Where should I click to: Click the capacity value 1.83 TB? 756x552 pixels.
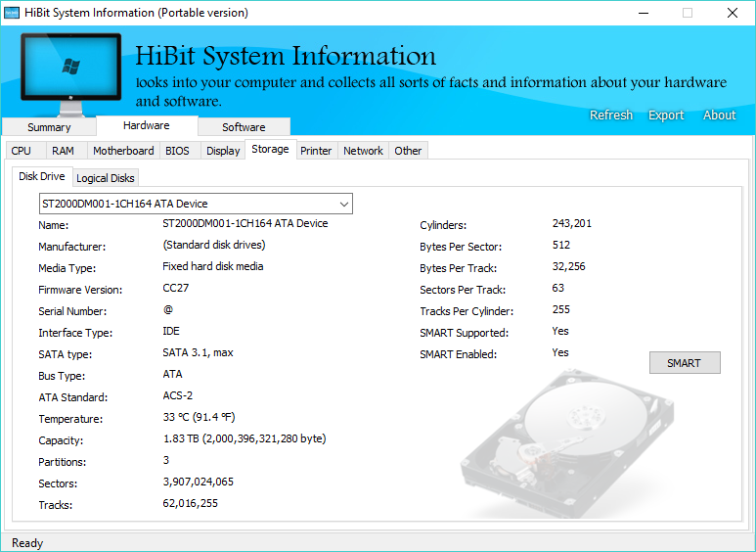click(245, 438)
